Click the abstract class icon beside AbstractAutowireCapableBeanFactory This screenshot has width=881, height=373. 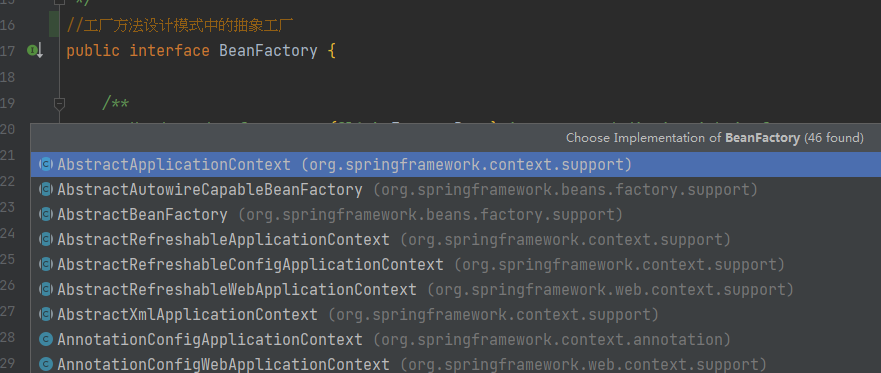point(46,190)
